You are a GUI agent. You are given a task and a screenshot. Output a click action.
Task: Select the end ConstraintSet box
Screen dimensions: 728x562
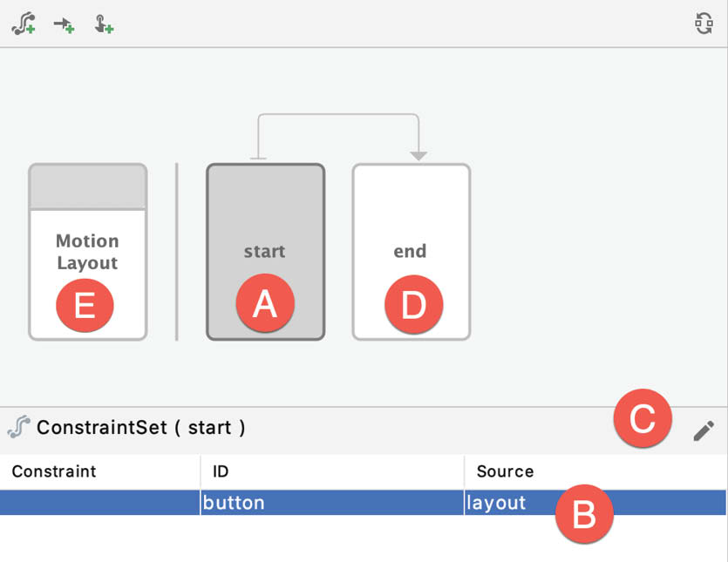pyautogui.click(x=412, y=252)
